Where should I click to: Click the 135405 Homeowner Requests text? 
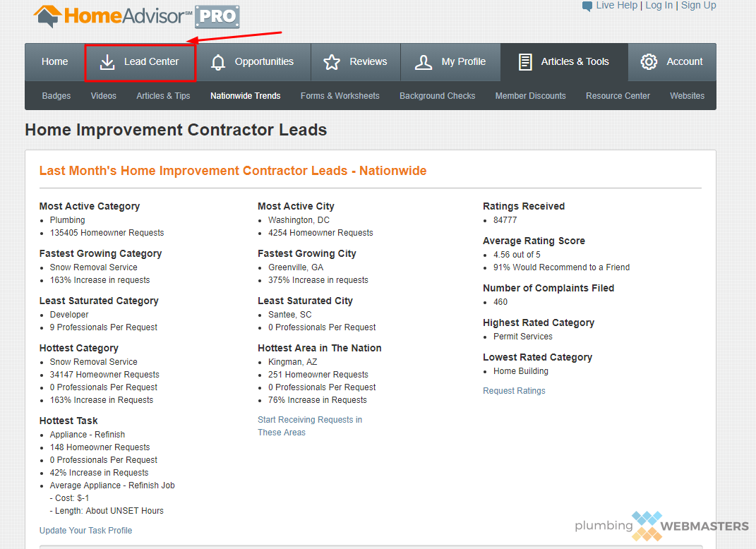(107, 232)
